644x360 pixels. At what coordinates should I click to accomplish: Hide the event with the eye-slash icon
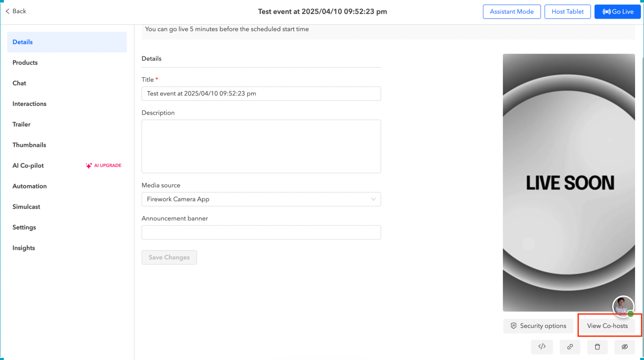click(x=624, y=347)
